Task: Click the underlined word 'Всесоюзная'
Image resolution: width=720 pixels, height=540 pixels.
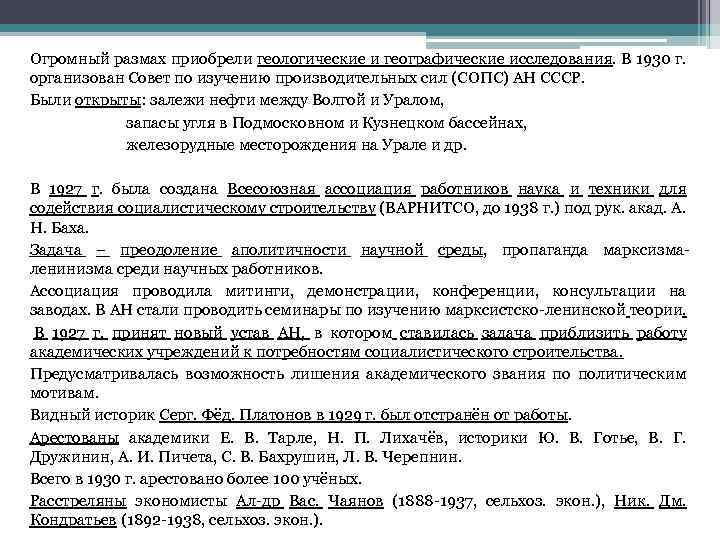Action: pyautogui.click(x=271, y=189)
